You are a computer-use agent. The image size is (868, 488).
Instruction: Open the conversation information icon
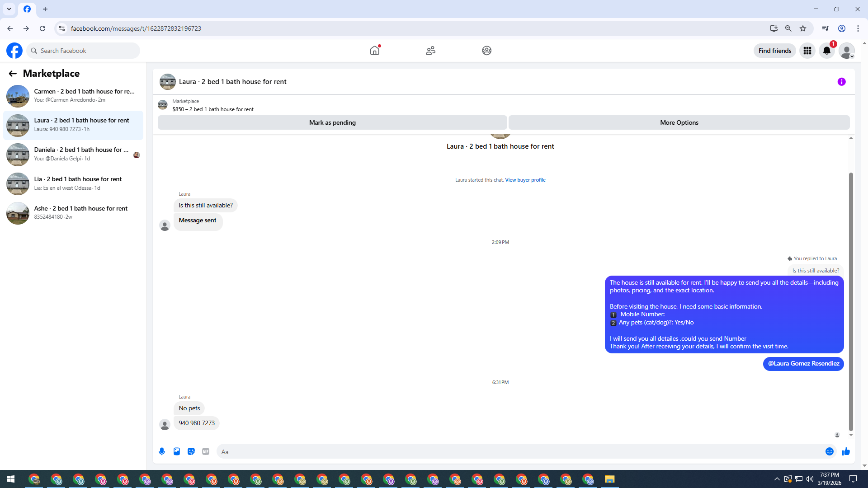point(841,82)
